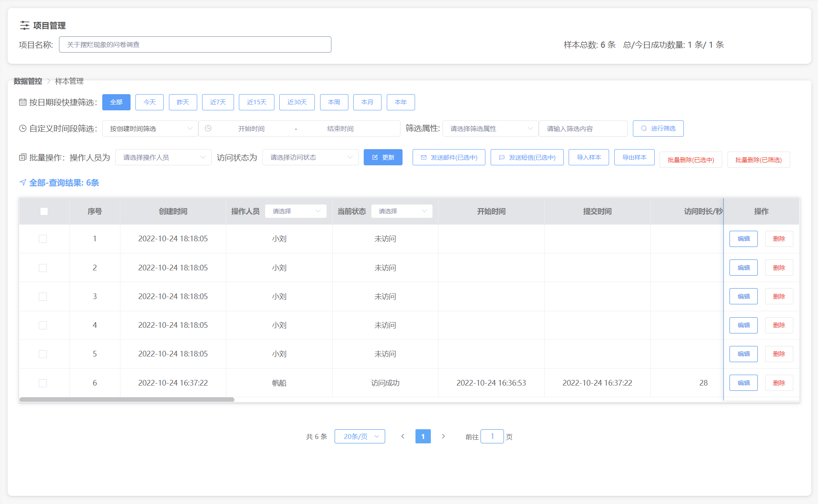The width and height of the screenshot is (818, 504).
Task: Click the 创建时间 column header
Action: (x=173, y=211)
